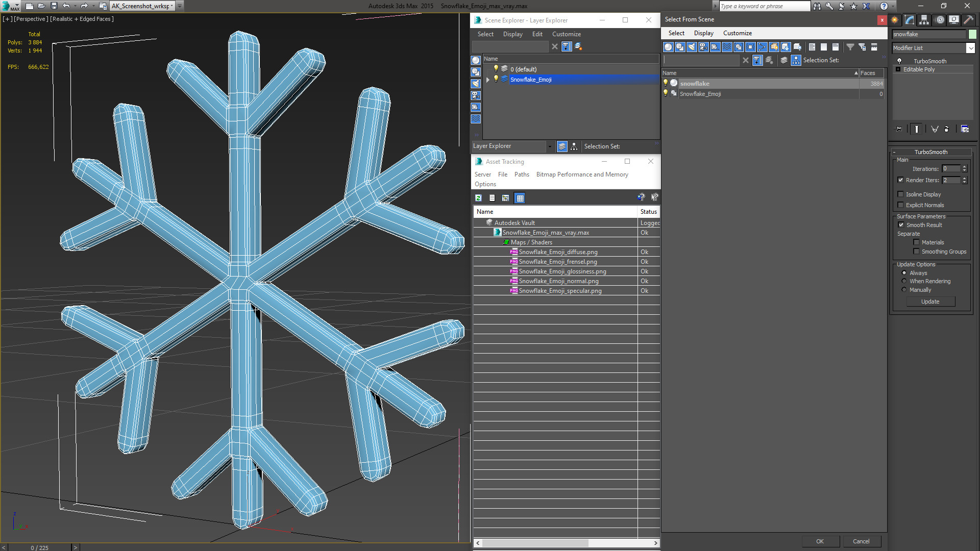980x551 pixels.
Task: Click Select None icon in Select From Scene
Action: tap(824, 47)
